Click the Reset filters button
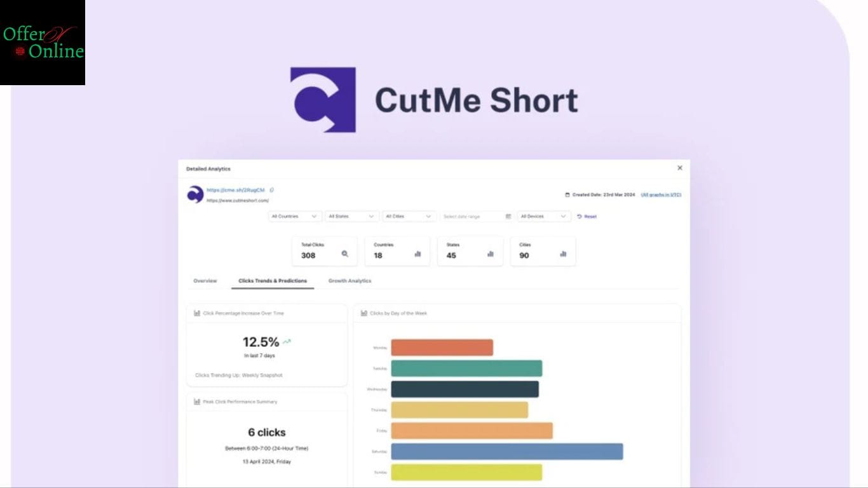Screen dimensions: 868x488 (587, 216)
